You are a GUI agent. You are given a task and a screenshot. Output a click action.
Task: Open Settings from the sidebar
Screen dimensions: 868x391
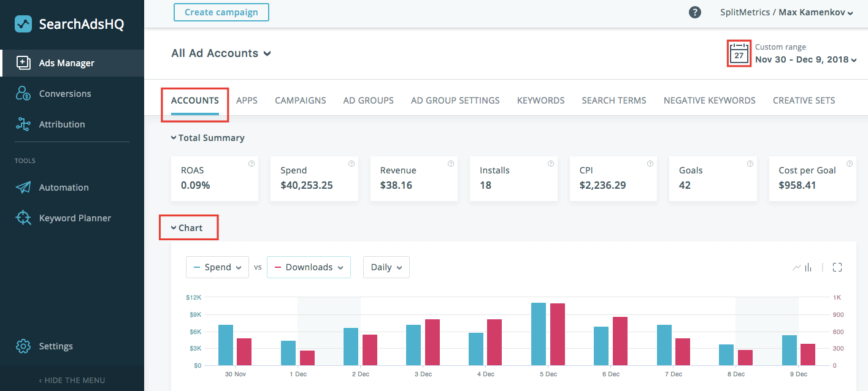55,346
